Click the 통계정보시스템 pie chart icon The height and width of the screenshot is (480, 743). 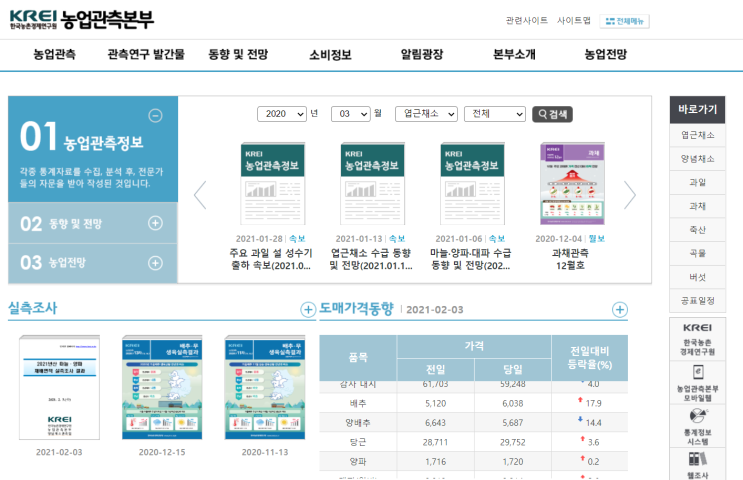(698, 416)
